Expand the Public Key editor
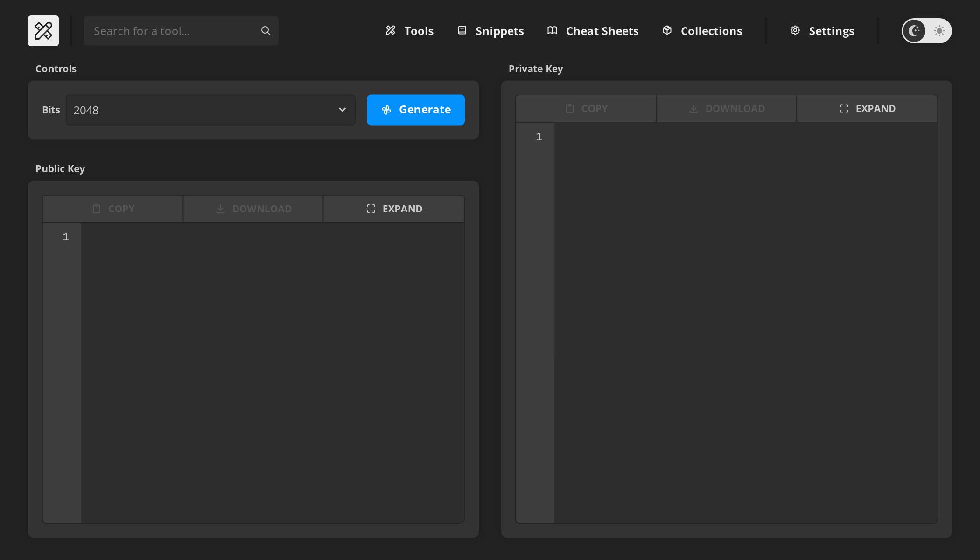 tap(394, 209)
